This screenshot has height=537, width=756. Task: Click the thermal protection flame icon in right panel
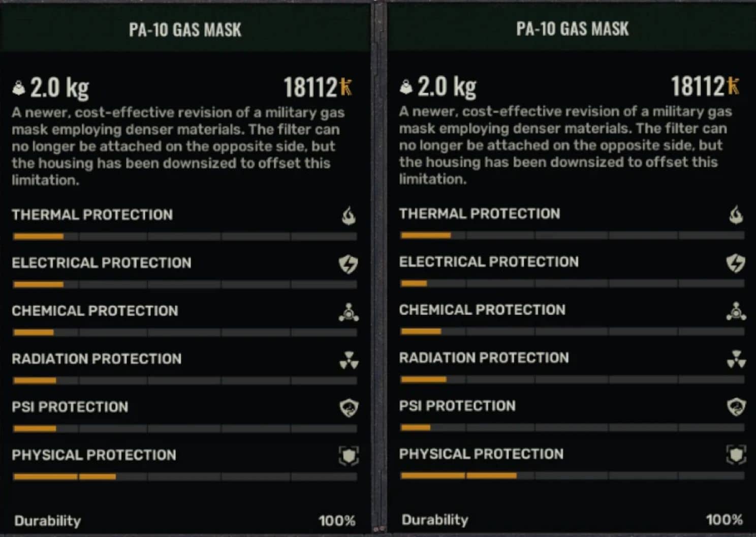(736, 215)
